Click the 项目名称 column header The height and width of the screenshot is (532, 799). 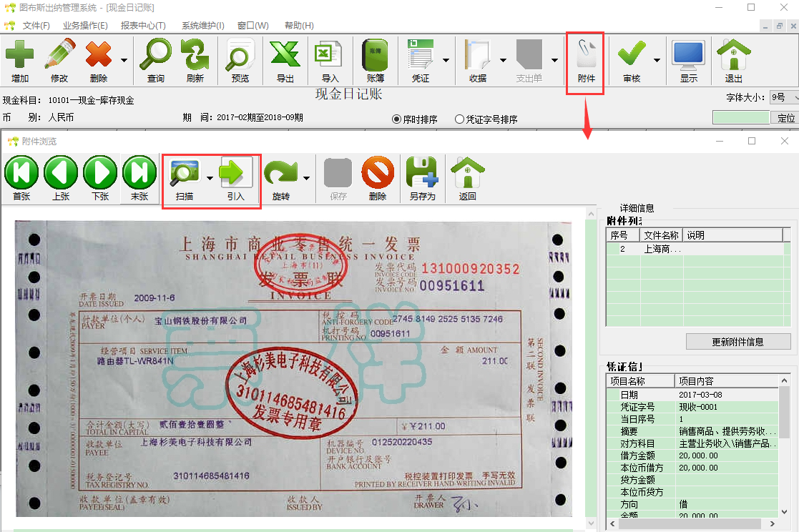click(x=640, y=381)
